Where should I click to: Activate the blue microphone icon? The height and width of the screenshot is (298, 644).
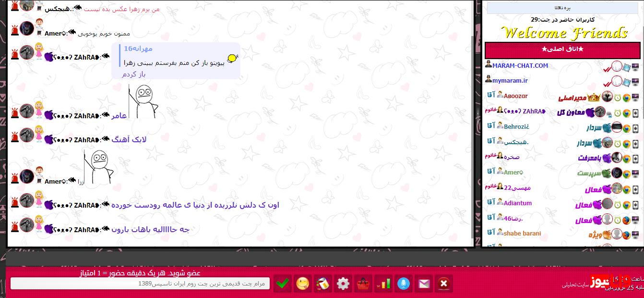[x=404, y=284]
